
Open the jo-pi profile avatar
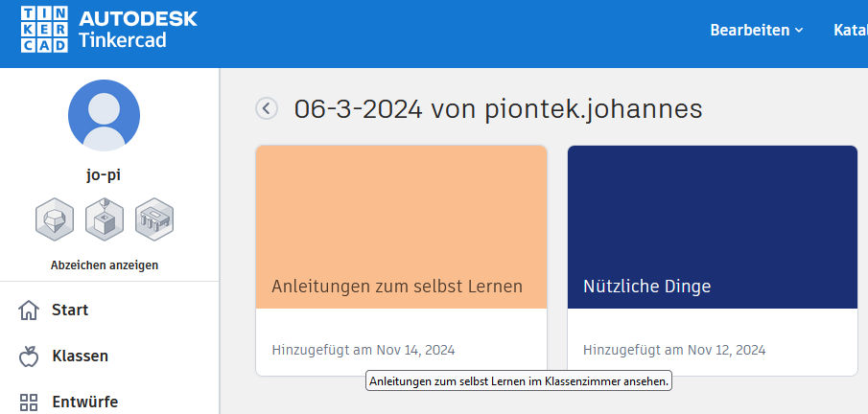[104, 115]
